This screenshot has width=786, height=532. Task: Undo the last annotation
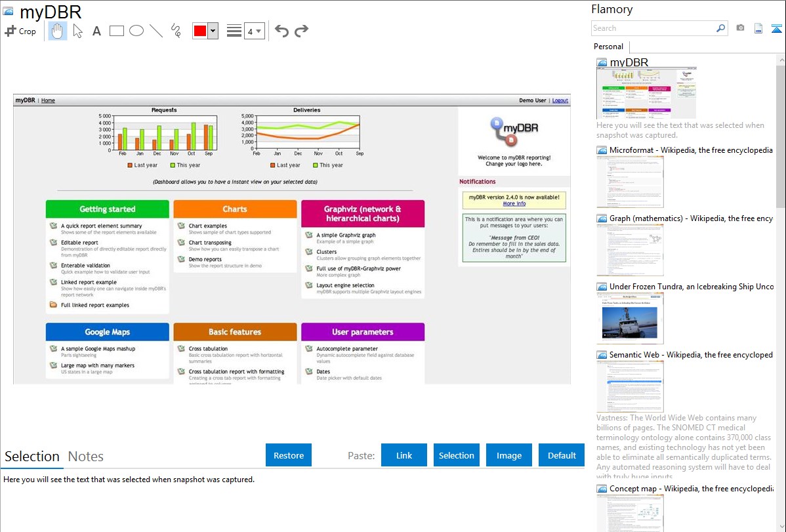[x=281, y=31]
